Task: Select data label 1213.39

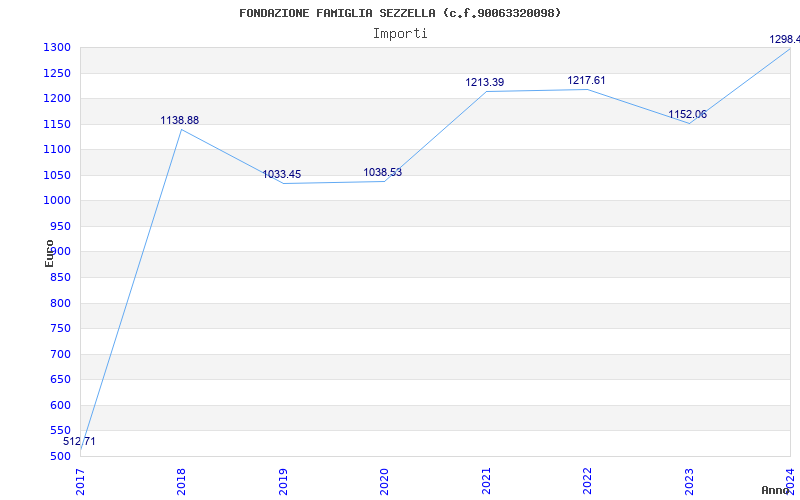Action: 485,82
